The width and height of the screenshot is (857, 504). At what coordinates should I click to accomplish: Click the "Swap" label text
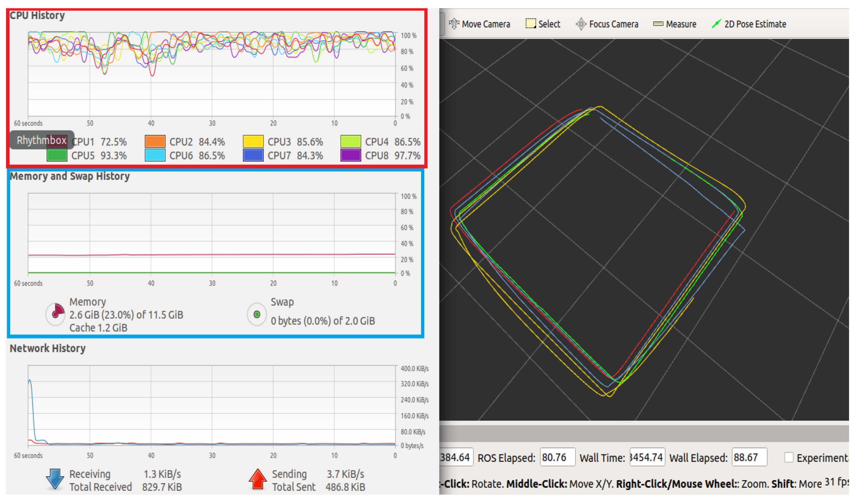282,302
